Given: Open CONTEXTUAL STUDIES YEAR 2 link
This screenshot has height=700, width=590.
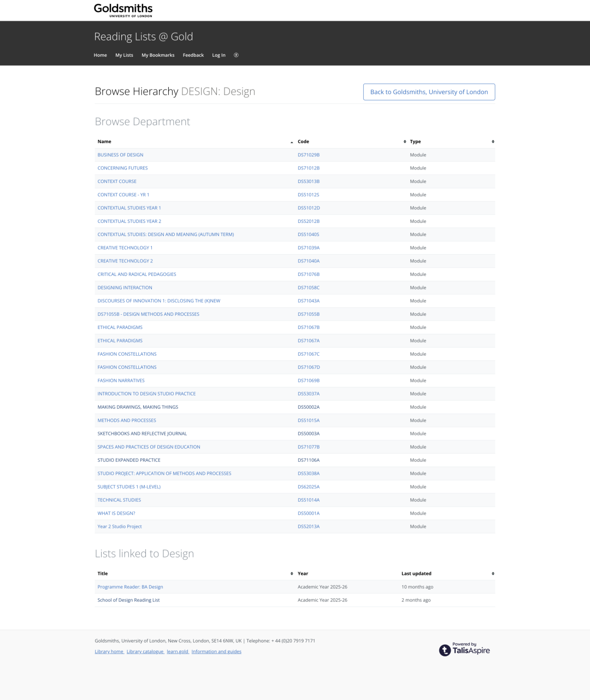Looking at the screenshot, I should (x=129, y=221).
